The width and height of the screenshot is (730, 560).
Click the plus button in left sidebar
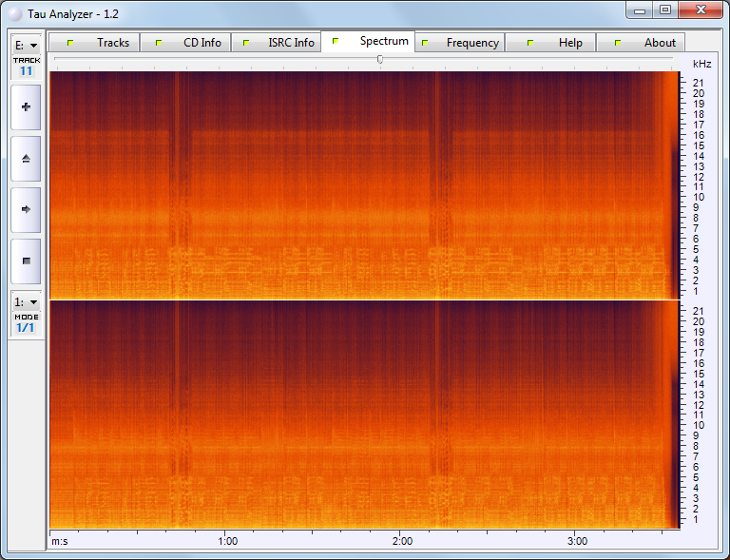(x=26, y=107)
